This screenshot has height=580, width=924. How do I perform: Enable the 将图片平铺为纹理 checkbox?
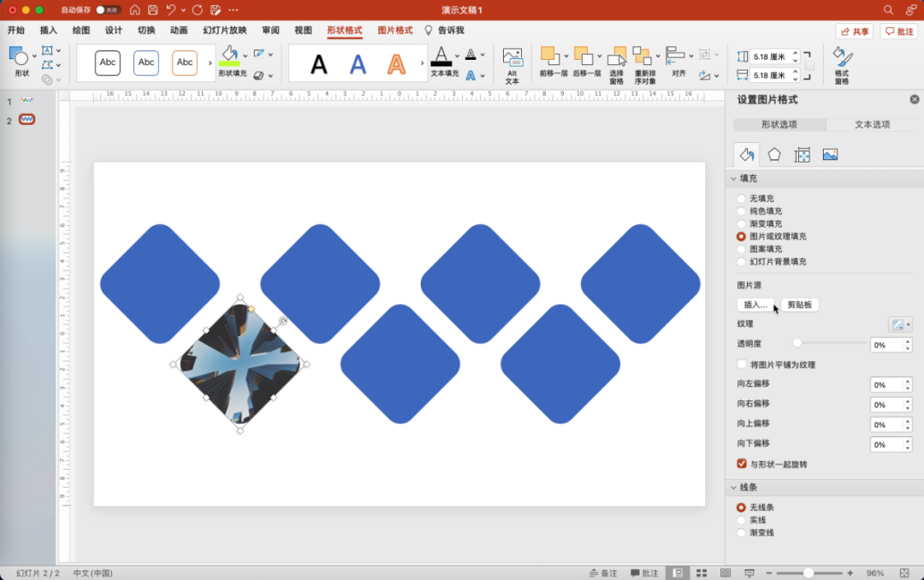[x=742, y=364]
